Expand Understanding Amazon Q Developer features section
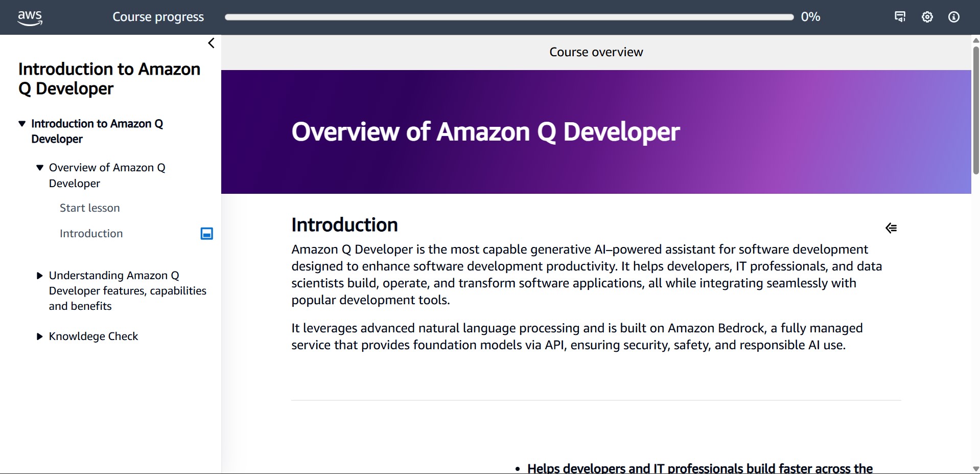The width and height of the screenshot is (980, 474). 39,275
